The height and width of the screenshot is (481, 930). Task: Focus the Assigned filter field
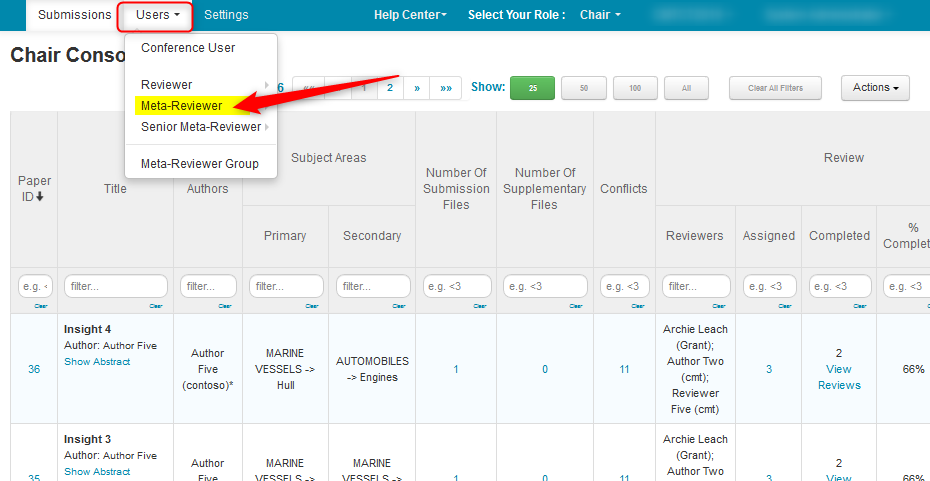pyautogui.click(x=768, y=286)
